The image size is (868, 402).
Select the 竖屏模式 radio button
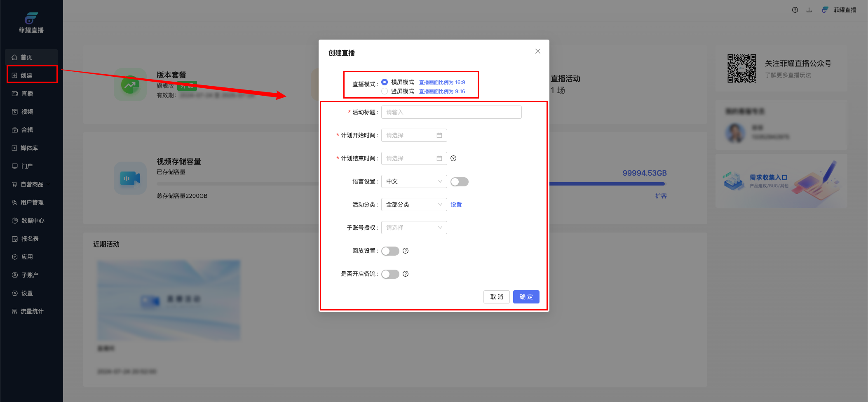pyautogui.click(x=385, y=91)
